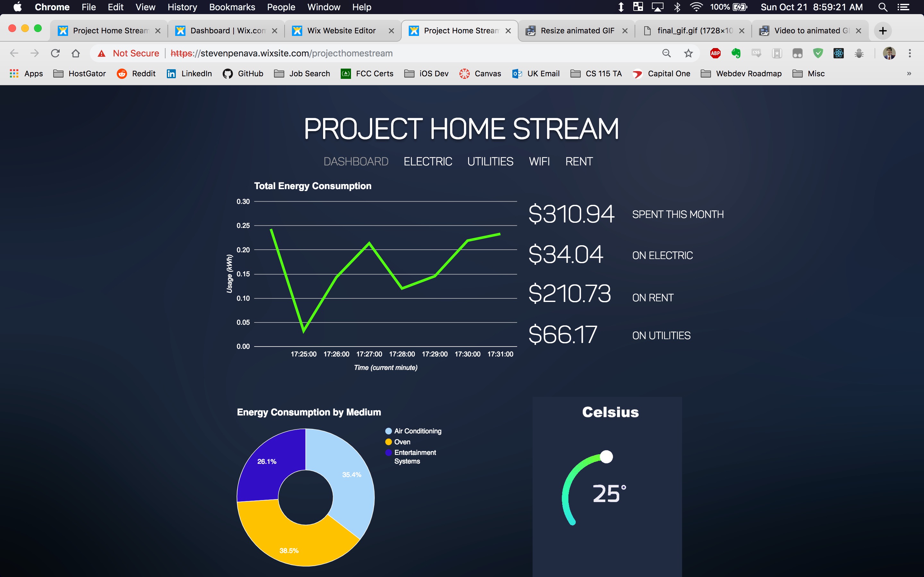This screenshot has width=924, height=577.
Task: Open the History menu
Action: tap(182, 7)
